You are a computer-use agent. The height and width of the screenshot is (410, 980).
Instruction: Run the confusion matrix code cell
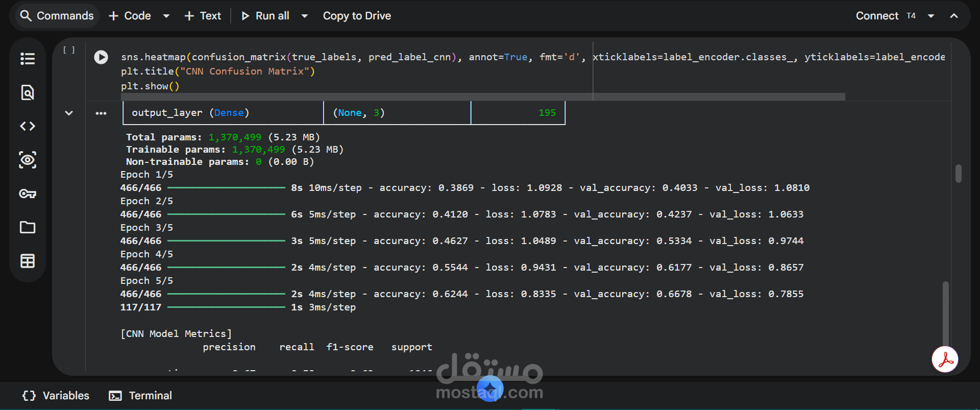101,57
